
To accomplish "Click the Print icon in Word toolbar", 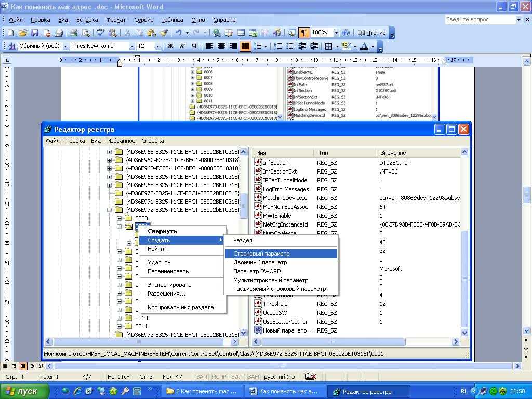I will 73,33.
